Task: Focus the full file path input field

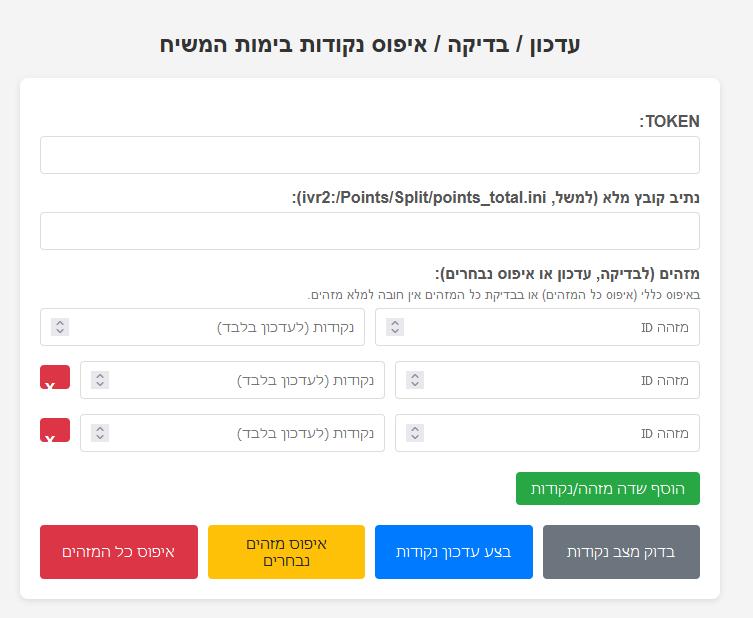Action: point(369,231)
